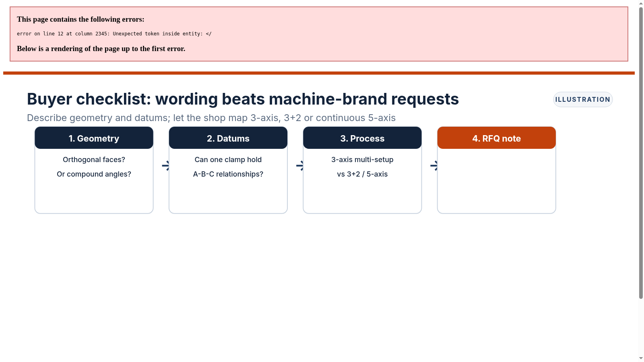Click the arrow between Datums and Process
This screenshot has width=644, height=362.
(300, 166)
